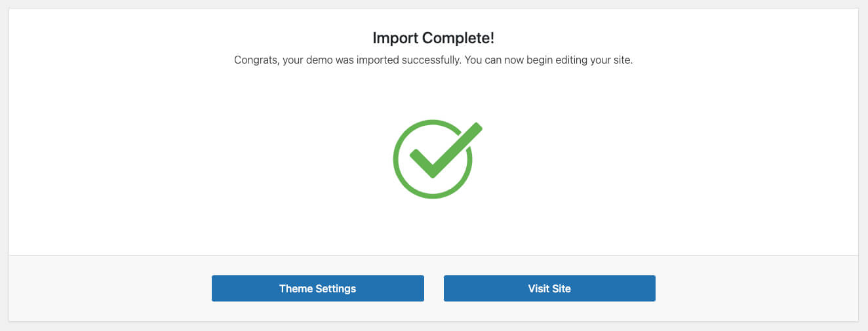Click the "Import Complete!" heading
The image size is (868, 331).
(x=433, y=38)
